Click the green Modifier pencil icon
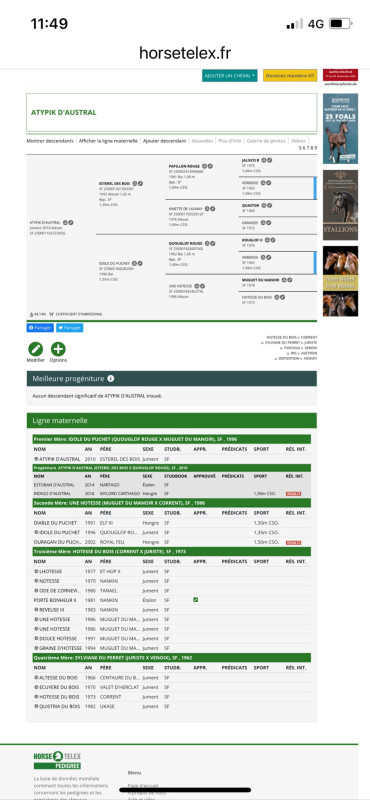This screenshot has width=370, height=800. (35, 349)
